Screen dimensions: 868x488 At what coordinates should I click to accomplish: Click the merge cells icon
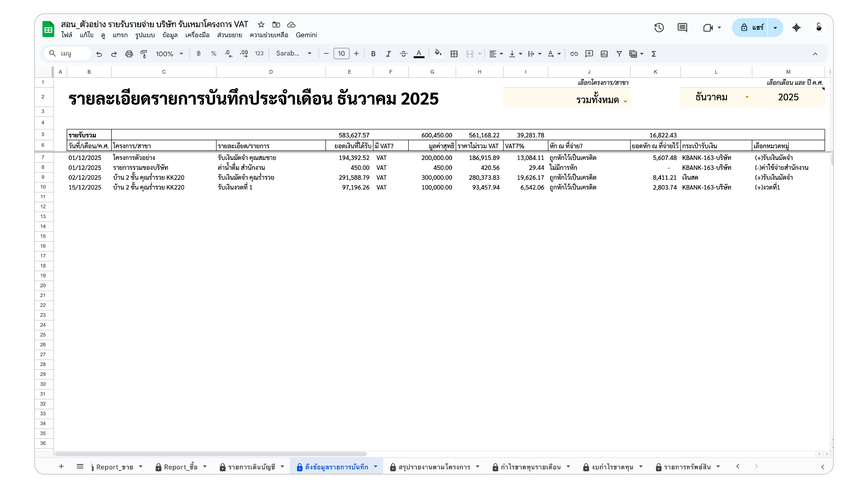(470, 54)
